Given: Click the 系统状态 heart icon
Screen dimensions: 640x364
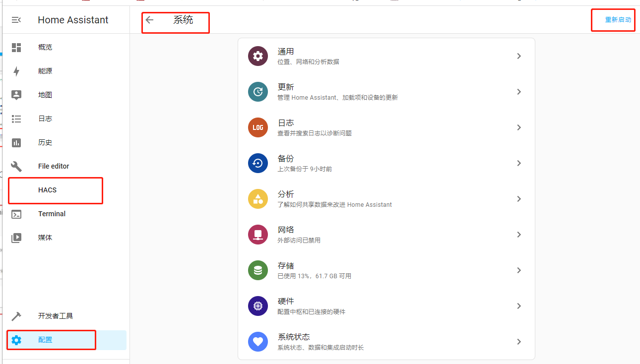Looking at the screenshot, I should pyautogui.click(x=258, y=342).
